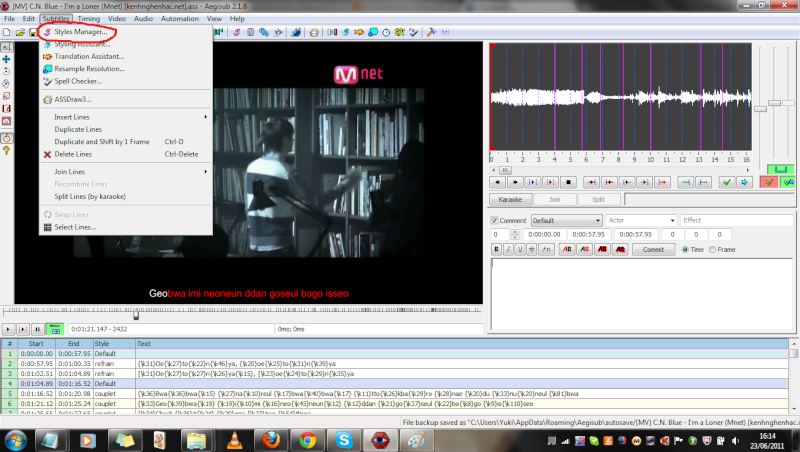Click Translation Assistant fish toolbar icon

pos(359,32)
